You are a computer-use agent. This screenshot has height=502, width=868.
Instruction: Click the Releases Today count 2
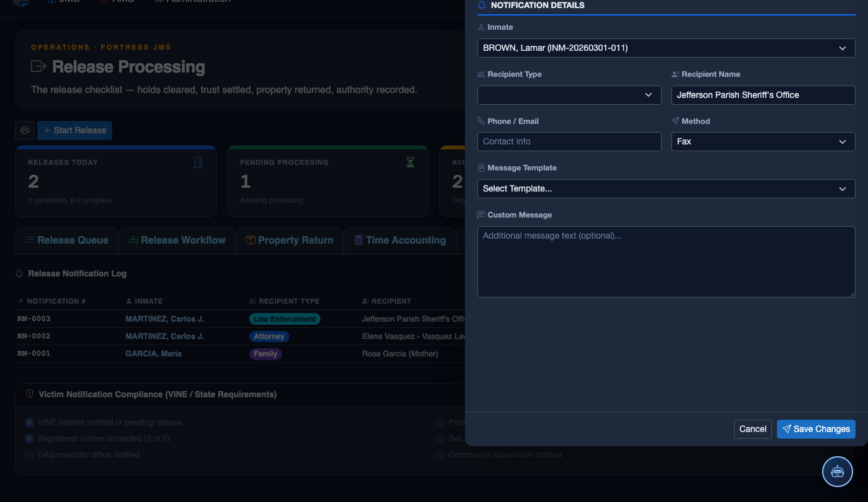pos(33,182)
